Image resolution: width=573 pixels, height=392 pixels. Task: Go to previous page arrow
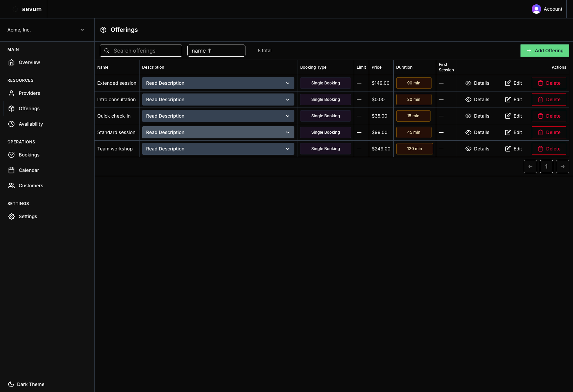click(530, 167)
